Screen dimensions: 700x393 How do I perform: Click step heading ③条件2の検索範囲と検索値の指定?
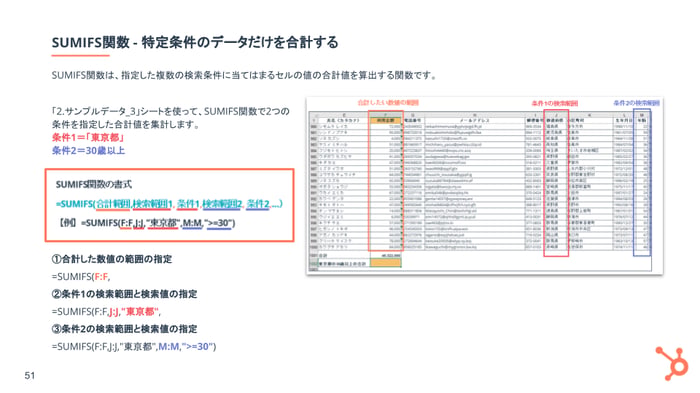point(124,329)
